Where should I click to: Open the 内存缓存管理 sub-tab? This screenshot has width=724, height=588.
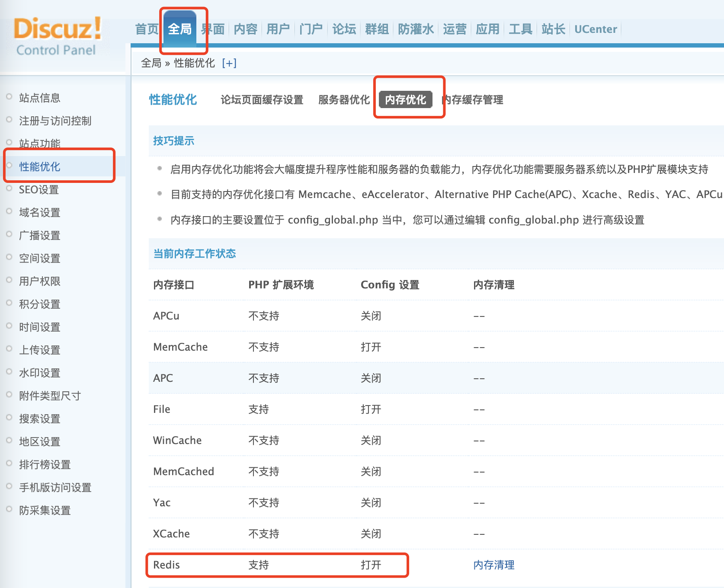473,100
